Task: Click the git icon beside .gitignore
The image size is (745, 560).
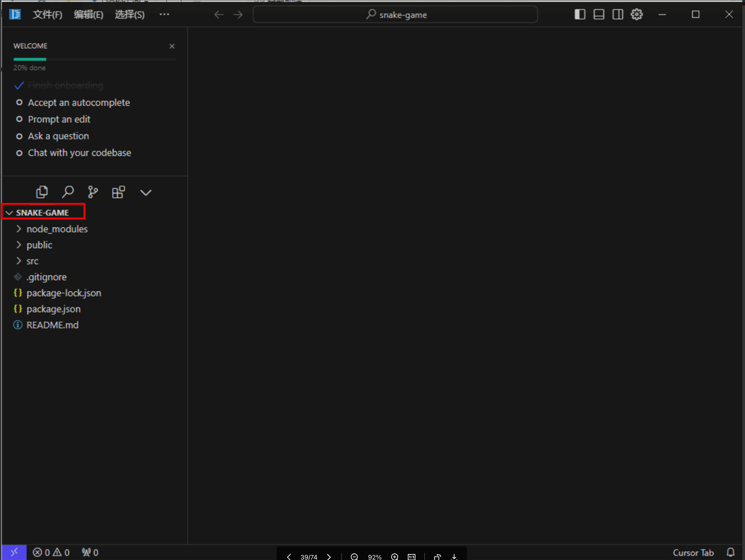Action: 18,277
